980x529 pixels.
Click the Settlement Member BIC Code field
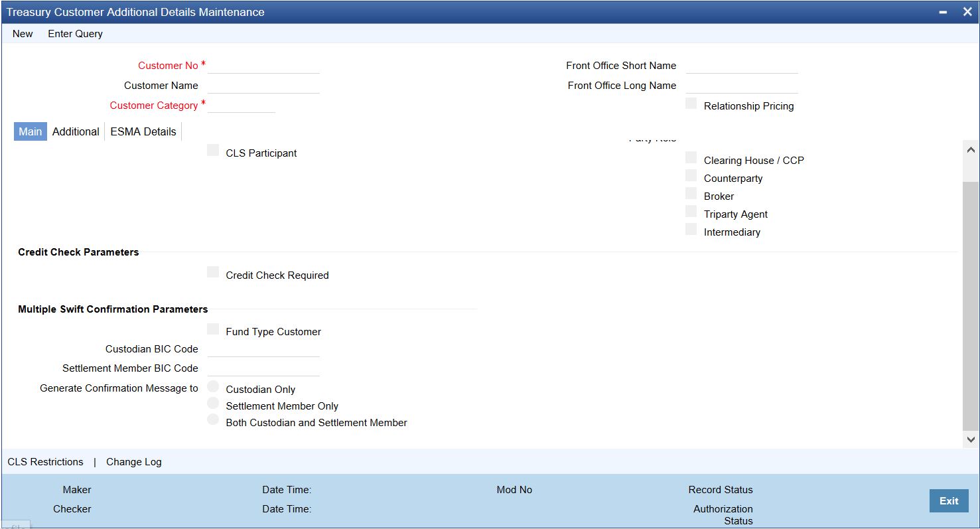(263, 368)
